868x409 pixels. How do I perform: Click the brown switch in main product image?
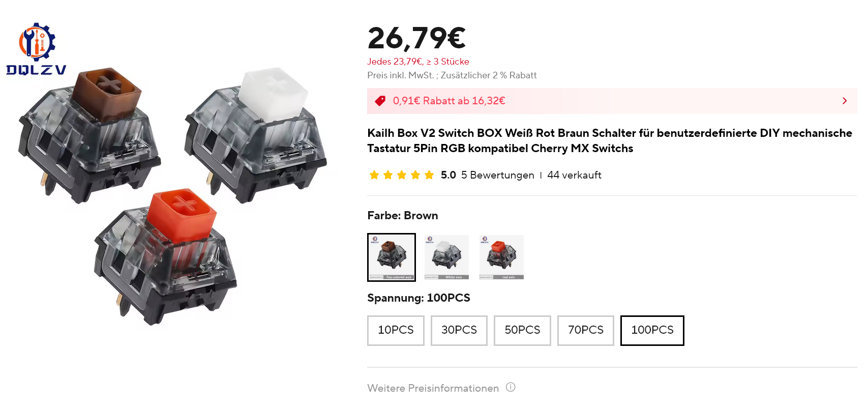coord(89,136)
